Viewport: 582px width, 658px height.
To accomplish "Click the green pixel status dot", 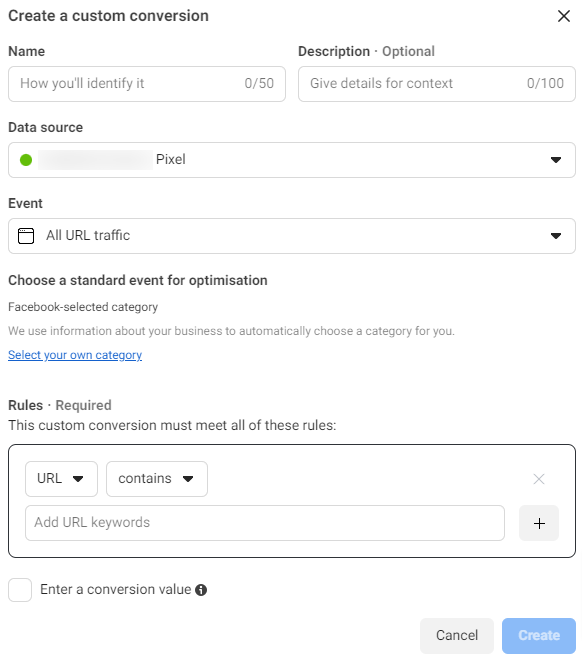I will click(26, 160).
